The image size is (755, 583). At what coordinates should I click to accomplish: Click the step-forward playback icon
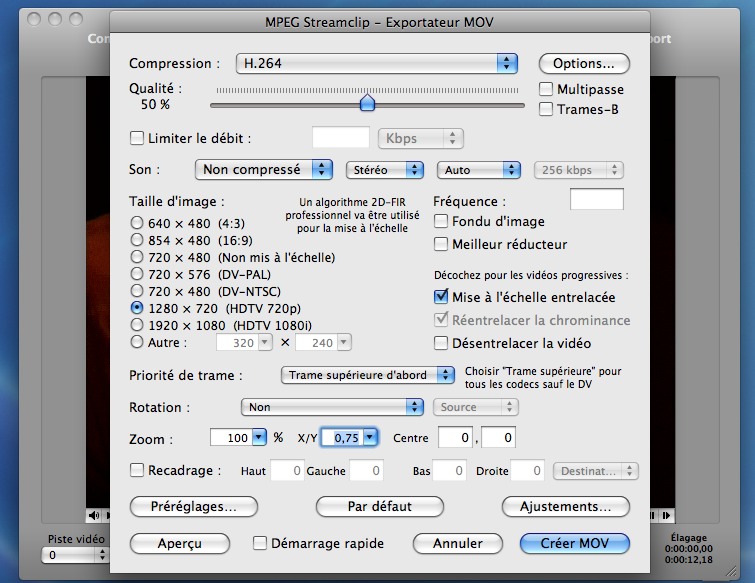click(x=666, y=516)
